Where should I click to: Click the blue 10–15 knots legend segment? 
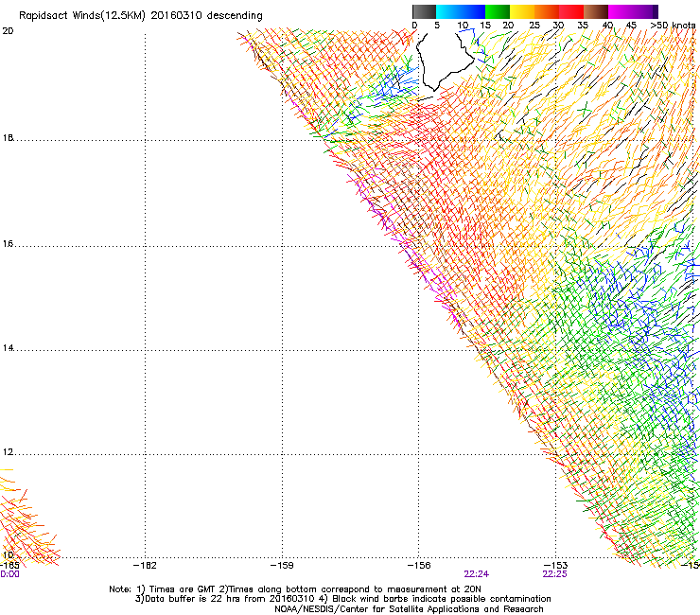pyautogui.click(x=473, y=11)
